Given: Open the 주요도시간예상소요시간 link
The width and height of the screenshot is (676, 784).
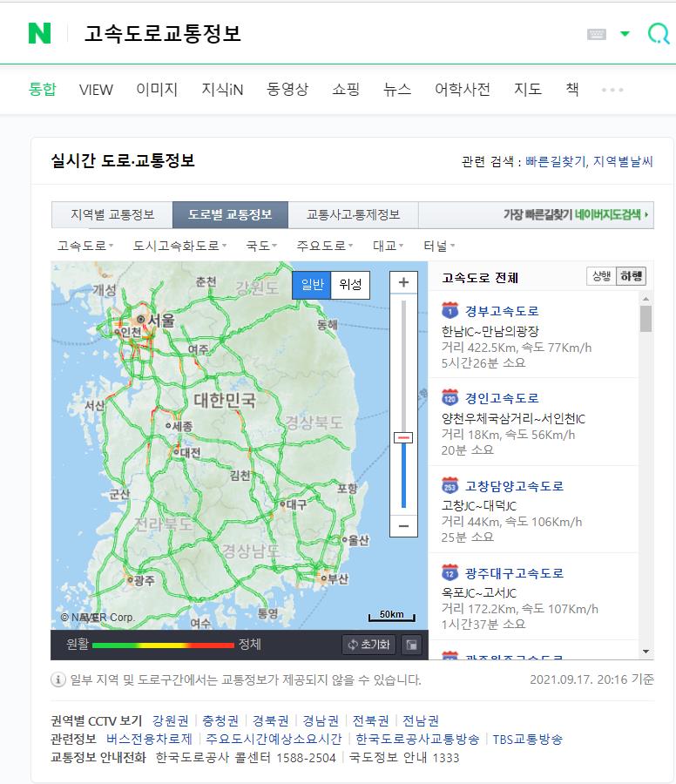Looking at the screenshot, I should (x=274, y=739).
